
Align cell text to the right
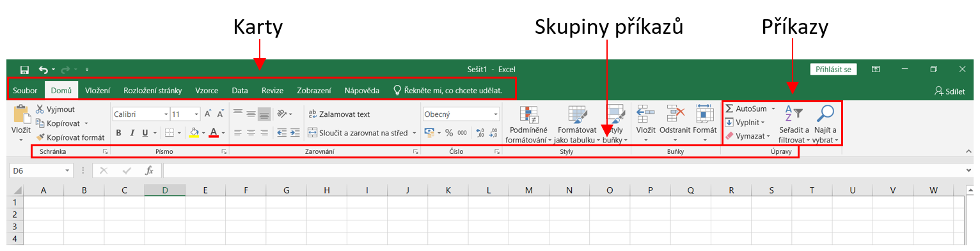tap(264, 133)
